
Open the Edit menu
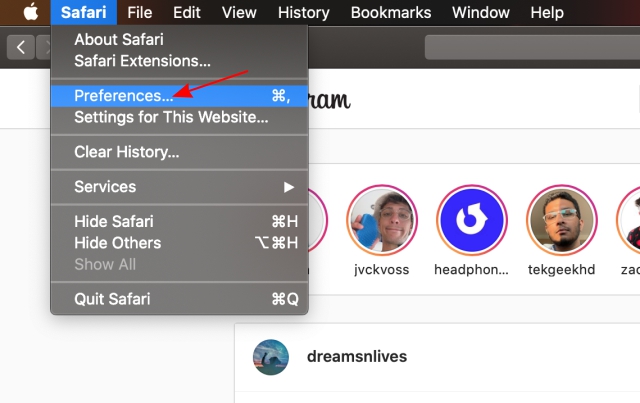tap(187, 12)
